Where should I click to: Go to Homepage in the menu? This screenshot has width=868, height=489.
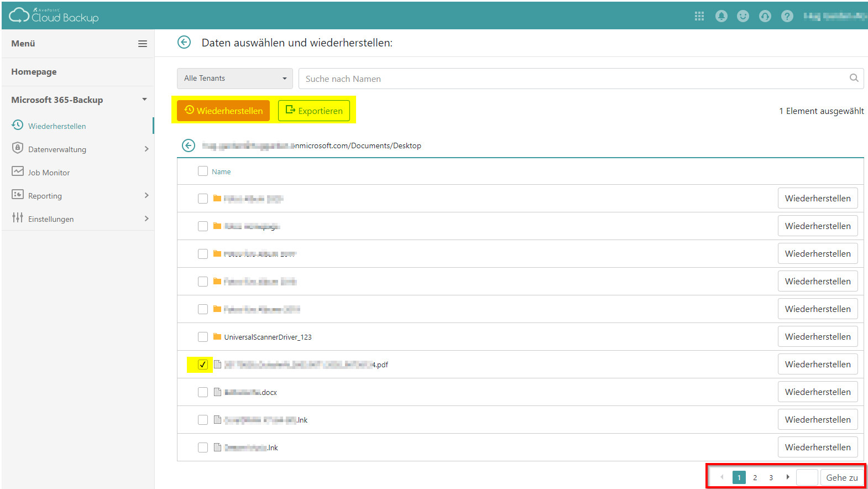pyautogui.click(x=34, y=72)
